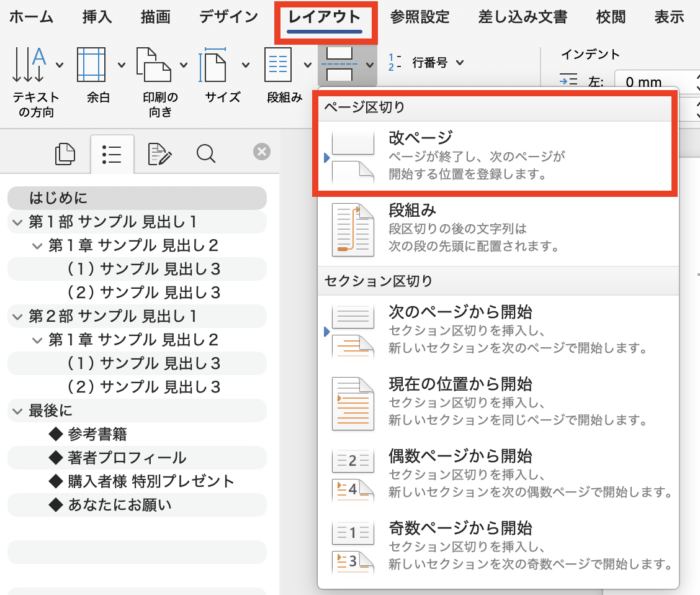Close the navigation sidebar with the x icon
The height and width of the screenshot is (595, 700).
tap(262, 152)
